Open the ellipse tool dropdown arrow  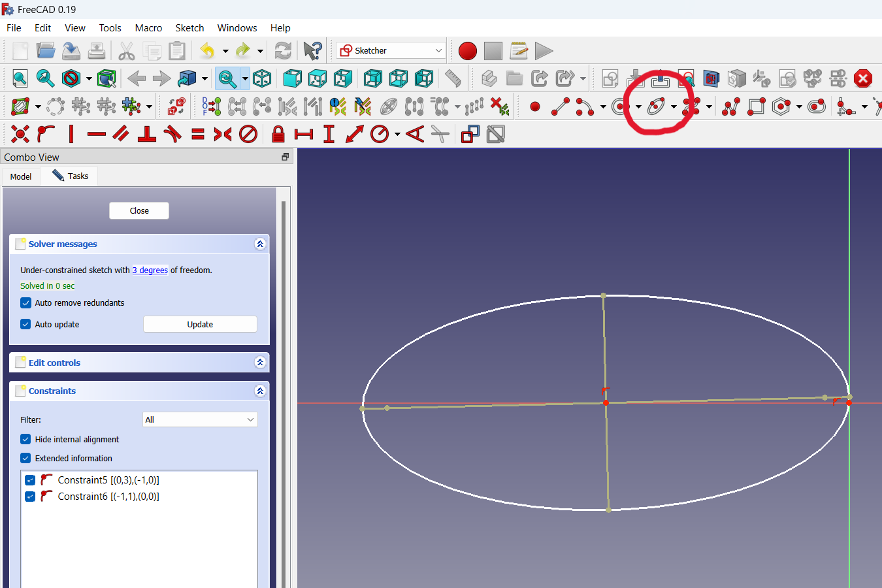(x=674, y=107)
